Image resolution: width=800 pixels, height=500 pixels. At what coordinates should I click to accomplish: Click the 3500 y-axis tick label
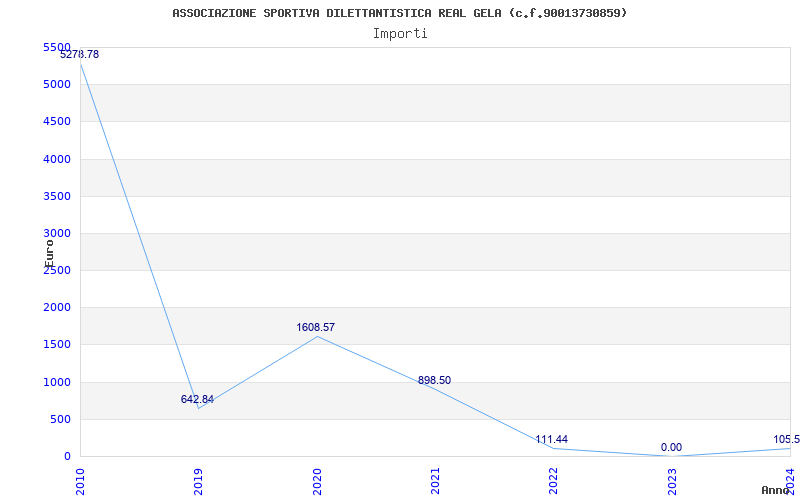[x=57, y=196]
